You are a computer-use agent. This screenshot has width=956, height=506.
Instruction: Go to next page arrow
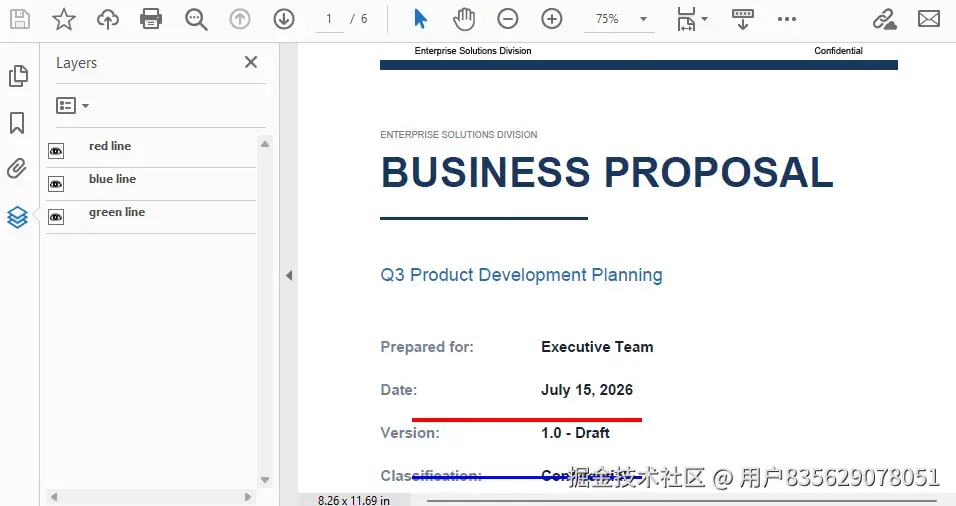pyautogui.click(x=284, y=20)
